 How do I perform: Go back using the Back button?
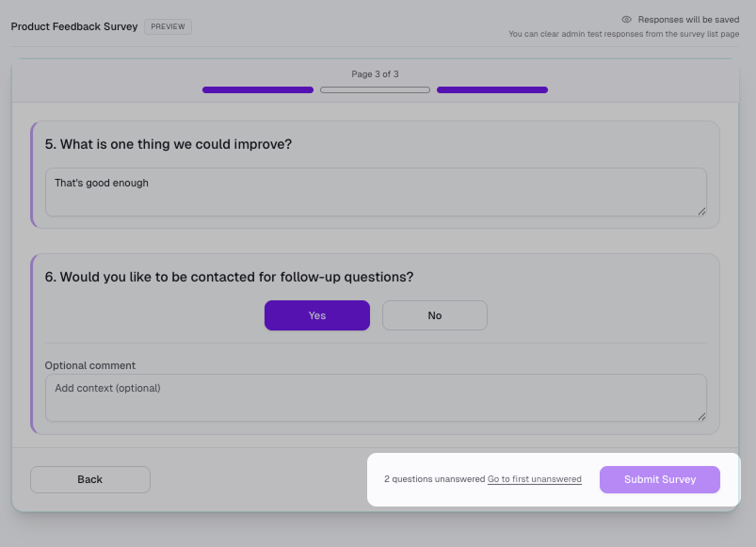point(89,479)
